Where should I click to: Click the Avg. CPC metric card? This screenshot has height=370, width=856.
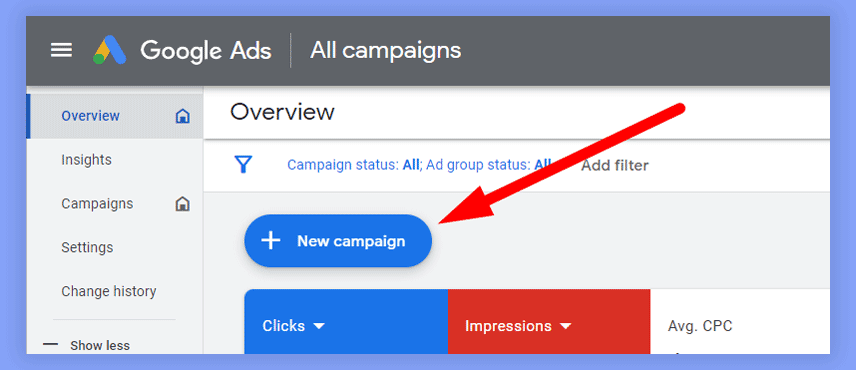point(740,321)
